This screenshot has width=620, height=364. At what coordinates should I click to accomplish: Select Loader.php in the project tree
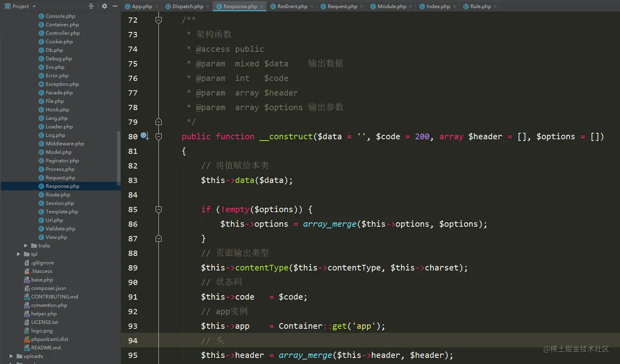point(59,127)
